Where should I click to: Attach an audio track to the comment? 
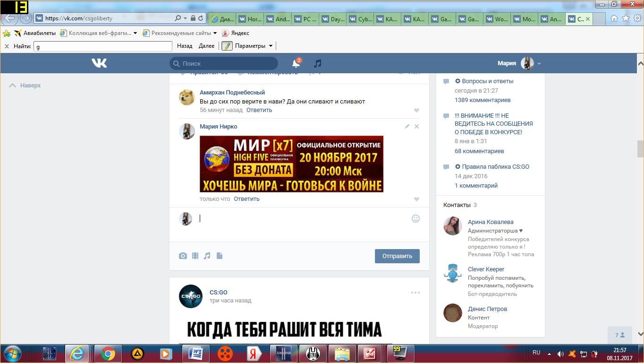point(207,256)
